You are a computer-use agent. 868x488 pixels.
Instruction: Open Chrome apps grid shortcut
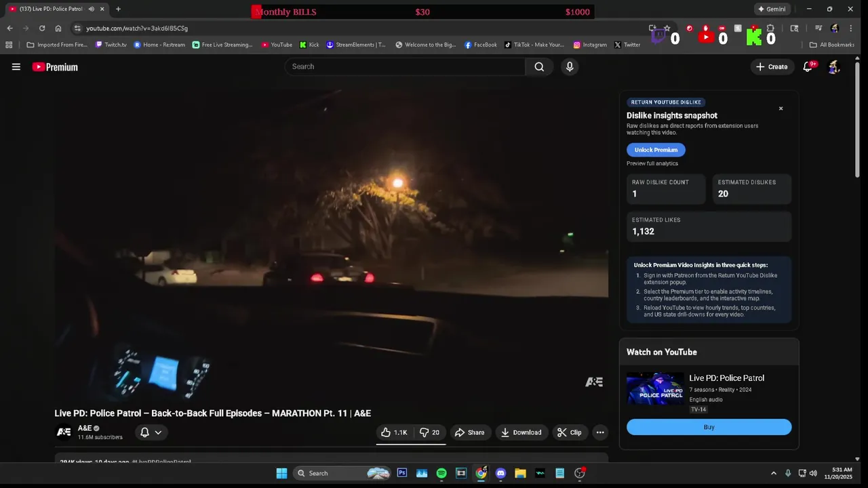(x=9, y=45)
